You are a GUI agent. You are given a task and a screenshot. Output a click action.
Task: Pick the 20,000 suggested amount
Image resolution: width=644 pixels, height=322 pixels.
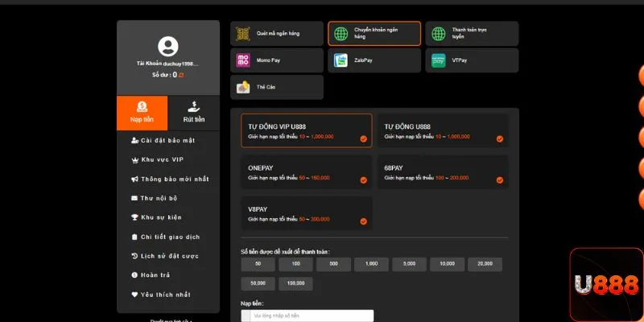coord(485,264)
